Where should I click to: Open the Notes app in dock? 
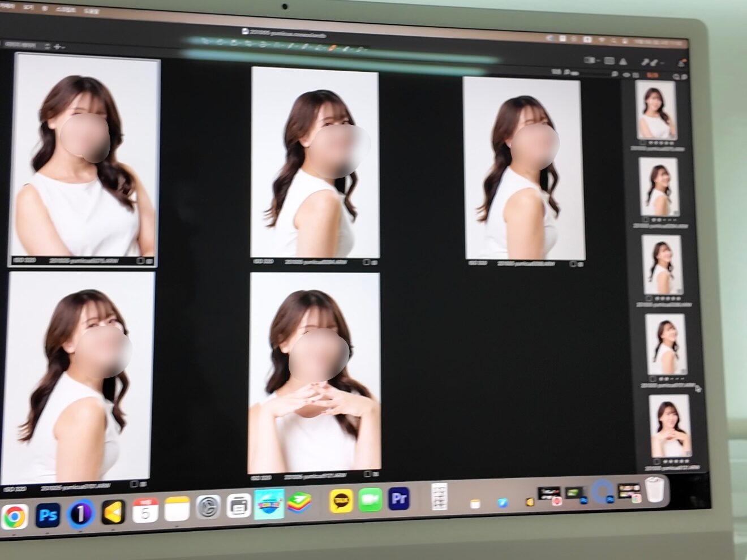click(177, 510)
